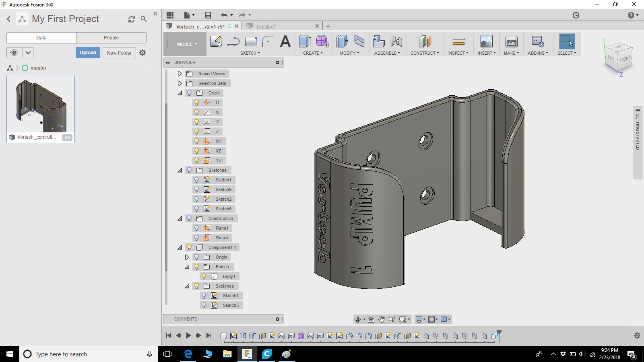Switch to the People tab
This screenshot has height=362, width=644.
click(111, 38)
